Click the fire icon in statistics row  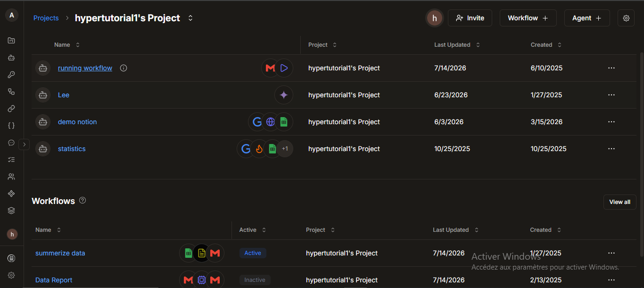click(259, 149)
